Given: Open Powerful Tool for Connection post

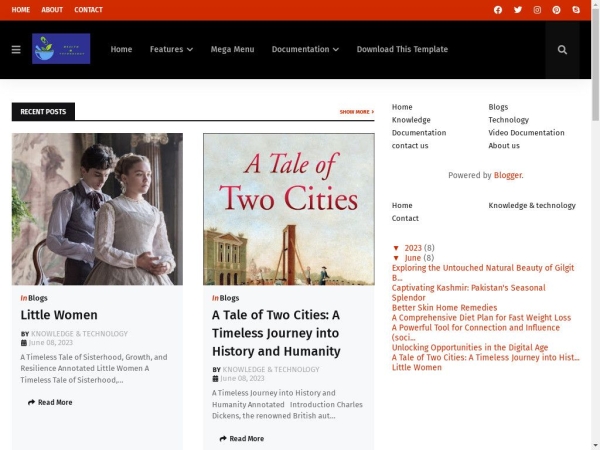Looking at the screenshot, I should pos(476,333).
